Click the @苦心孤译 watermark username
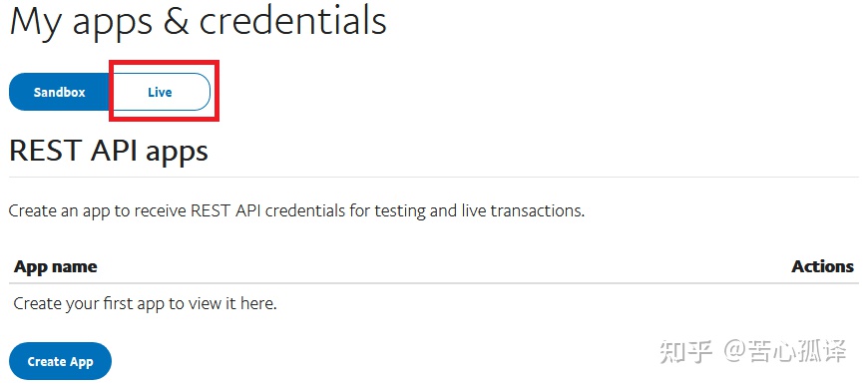The height and width of the screenshot is (385, 868). (785, 352)
